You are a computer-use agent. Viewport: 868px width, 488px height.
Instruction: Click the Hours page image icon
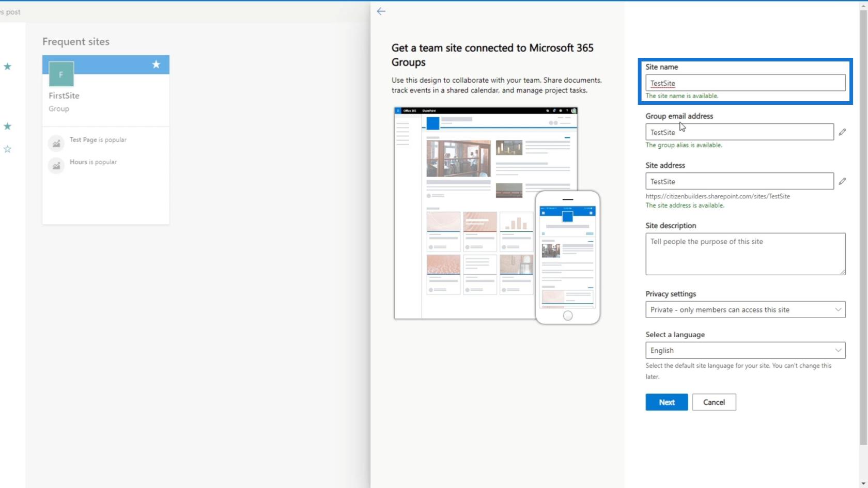click(x=56, y=165)
